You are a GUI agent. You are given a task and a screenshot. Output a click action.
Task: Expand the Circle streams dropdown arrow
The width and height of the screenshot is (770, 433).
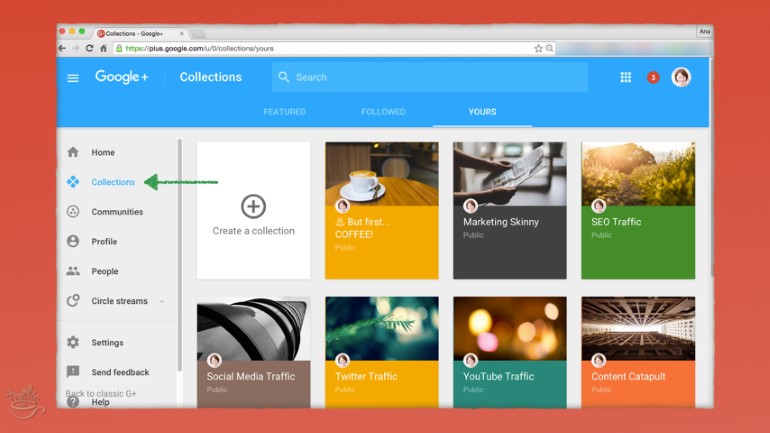click(x=162, y=301)
